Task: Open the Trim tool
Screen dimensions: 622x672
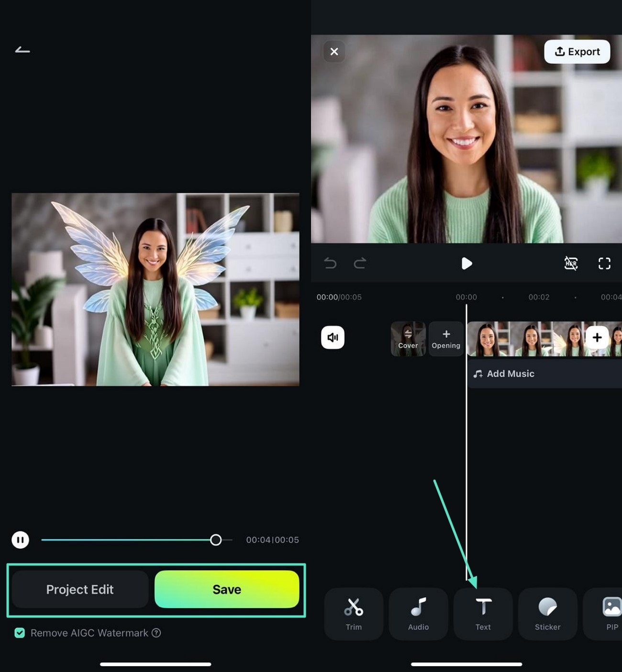Action: click(354, 614)
